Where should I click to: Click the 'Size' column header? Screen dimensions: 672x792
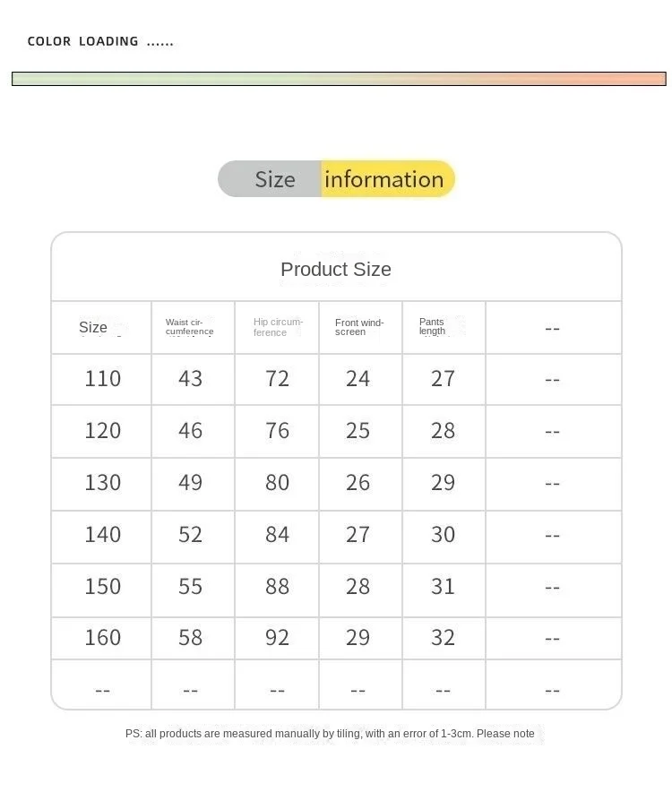[x=93, y=327]
